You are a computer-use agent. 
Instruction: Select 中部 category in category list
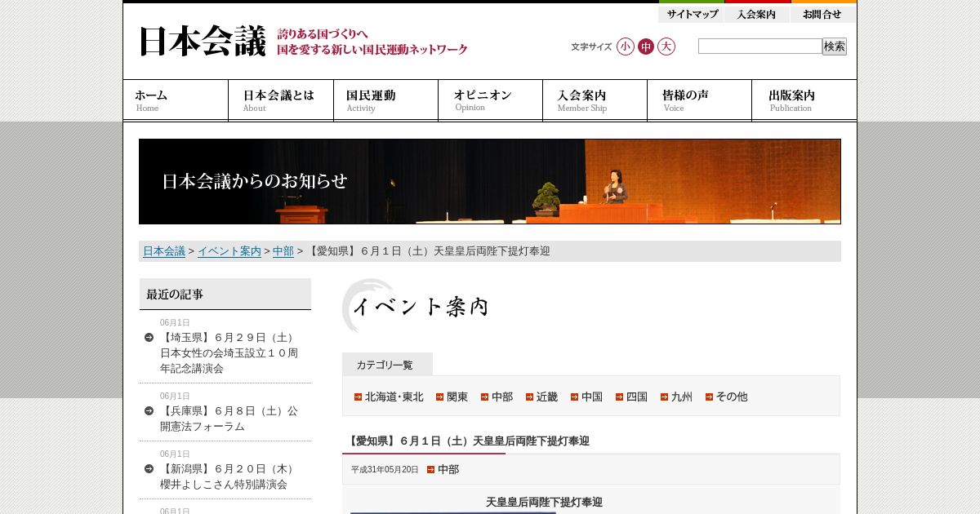[x=502, y=397]
